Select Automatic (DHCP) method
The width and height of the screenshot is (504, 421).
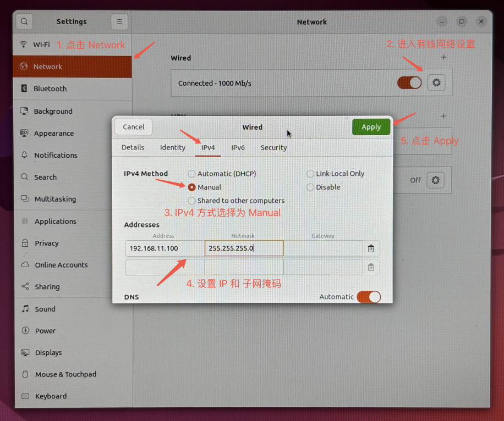point(222,174)
